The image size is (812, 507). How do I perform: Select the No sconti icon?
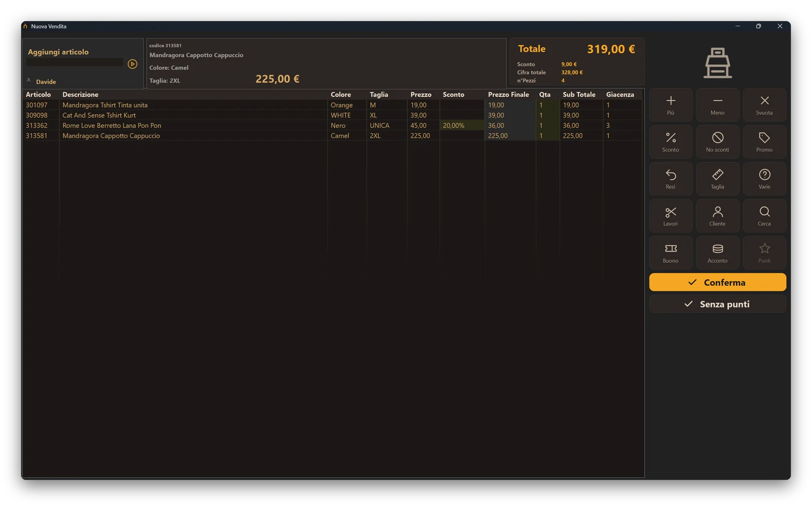[x=718, y=138]
